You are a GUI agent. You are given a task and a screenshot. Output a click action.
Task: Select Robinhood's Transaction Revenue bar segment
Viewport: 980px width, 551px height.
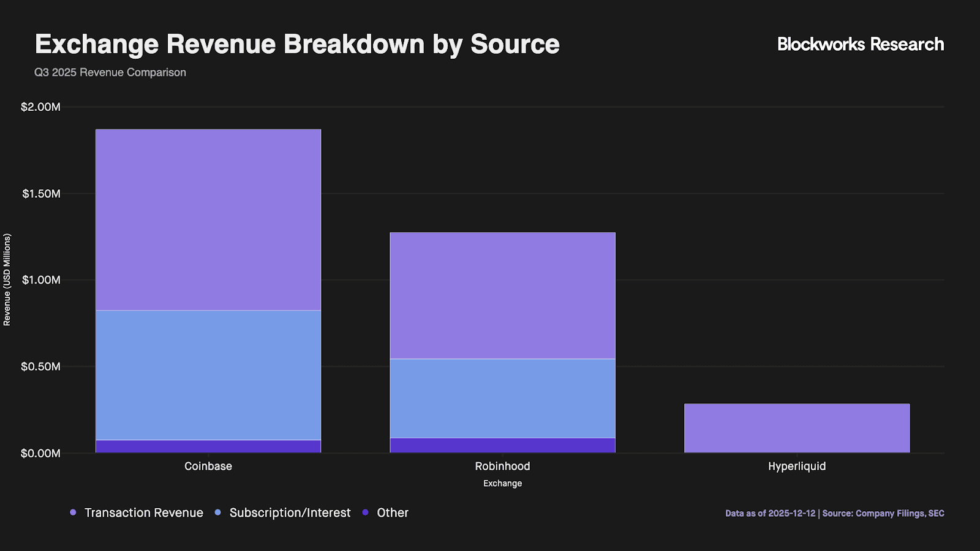point(502,295)
